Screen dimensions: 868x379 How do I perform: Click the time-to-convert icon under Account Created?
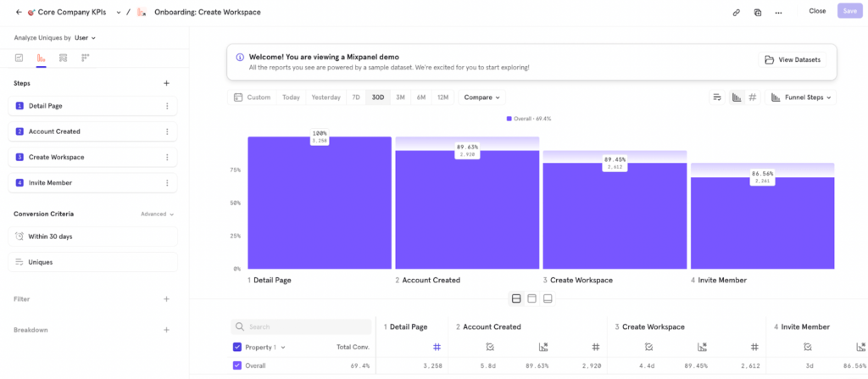click(x=490, y=347)
